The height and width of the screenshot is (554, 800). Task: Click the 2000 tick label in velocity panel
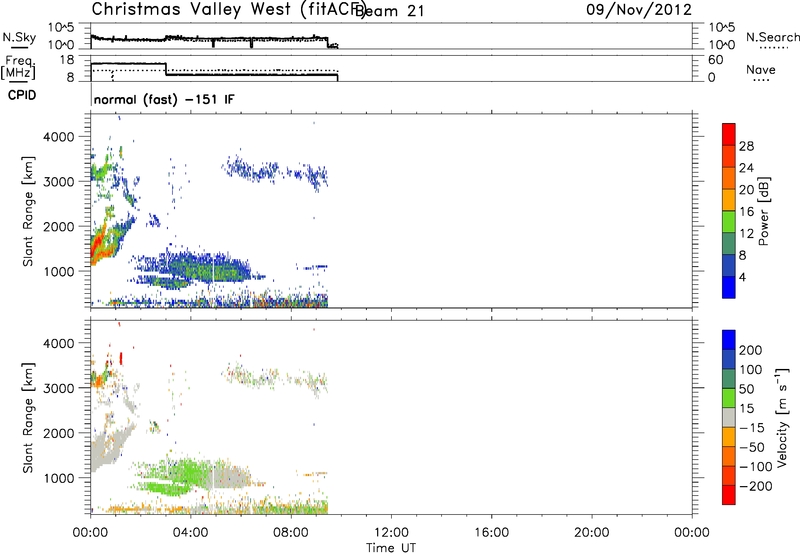point(59,433)
